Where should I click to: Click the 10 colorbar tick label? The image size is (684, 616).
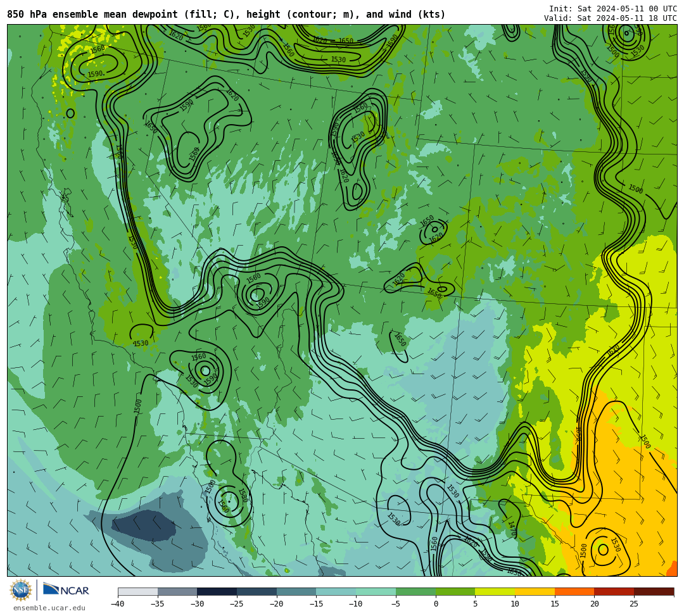515,604
